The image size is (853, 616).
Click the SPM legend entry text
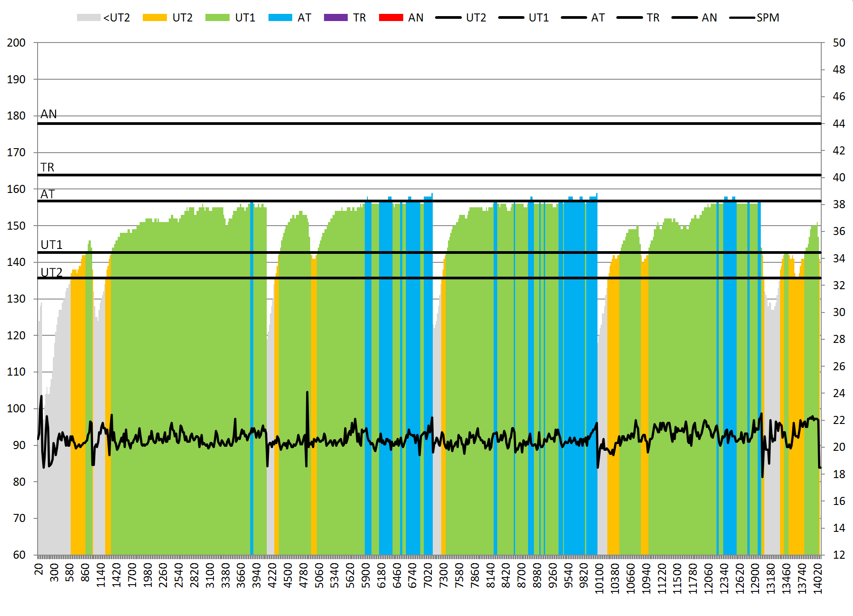(x=768, y=17)
